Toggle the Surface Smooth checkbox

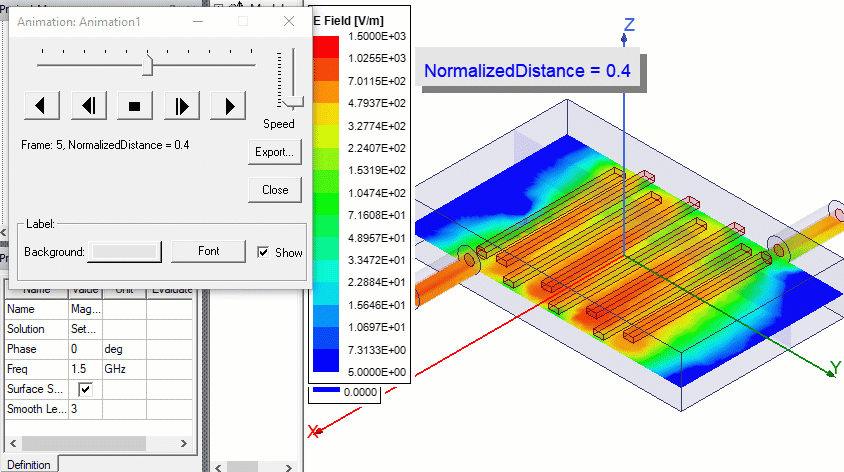click(x=85, y=389)
